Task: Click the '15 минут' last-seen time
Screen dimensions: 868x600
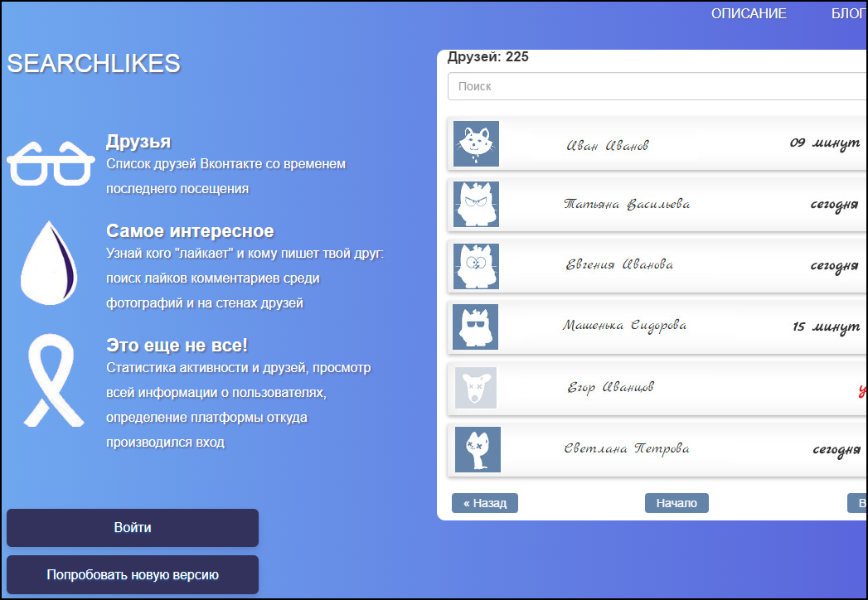Action: tap(826, 327)
